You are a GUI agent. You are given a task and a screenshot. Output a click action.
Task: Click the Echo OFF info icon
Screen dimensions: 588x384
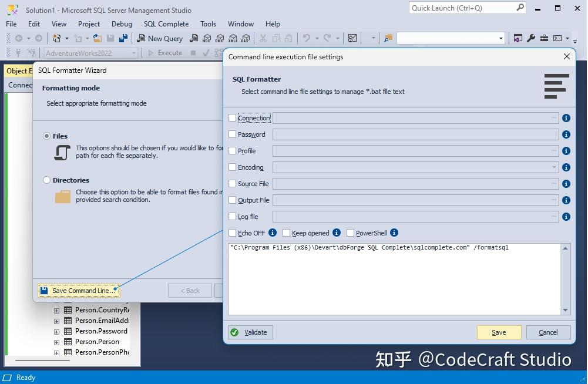[x=273, y=233]
